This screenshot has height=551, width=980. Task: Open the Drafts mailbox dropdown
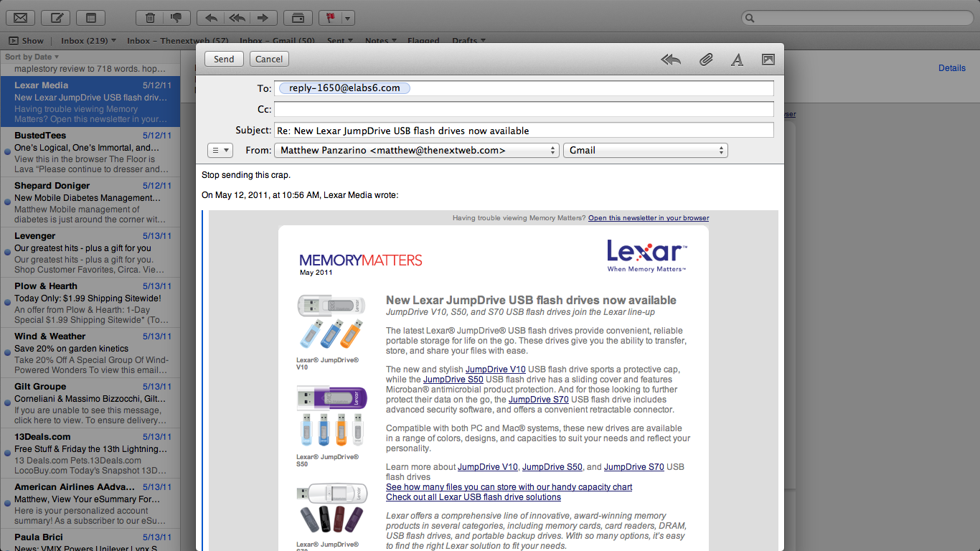pos(468,41)
